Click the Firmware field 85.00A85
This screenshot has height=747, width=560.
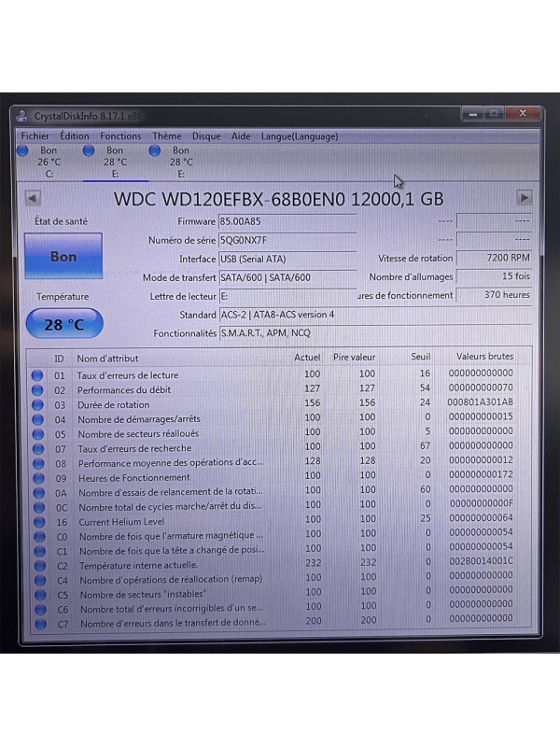pos(287,221)
